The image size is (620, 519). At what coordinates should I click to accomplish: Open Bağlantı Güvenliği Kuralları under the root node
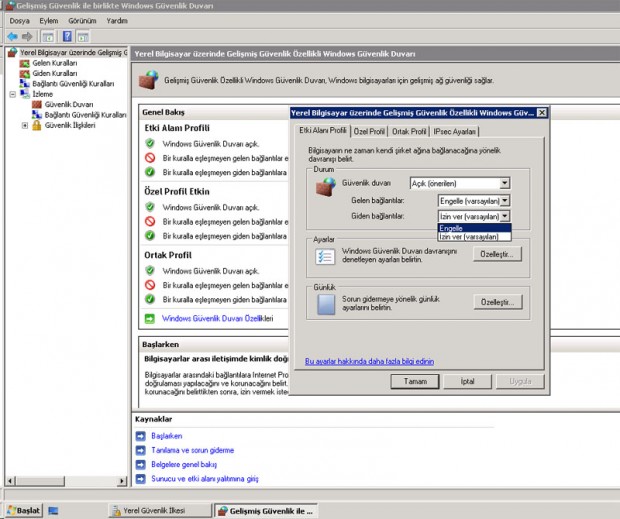coord(73,83)
